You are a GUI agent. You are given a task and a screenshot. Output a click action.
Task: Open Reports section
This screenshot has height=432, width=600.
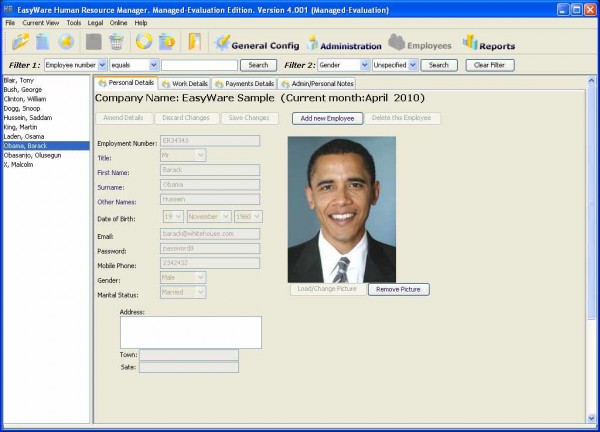(x=489, y=43)
